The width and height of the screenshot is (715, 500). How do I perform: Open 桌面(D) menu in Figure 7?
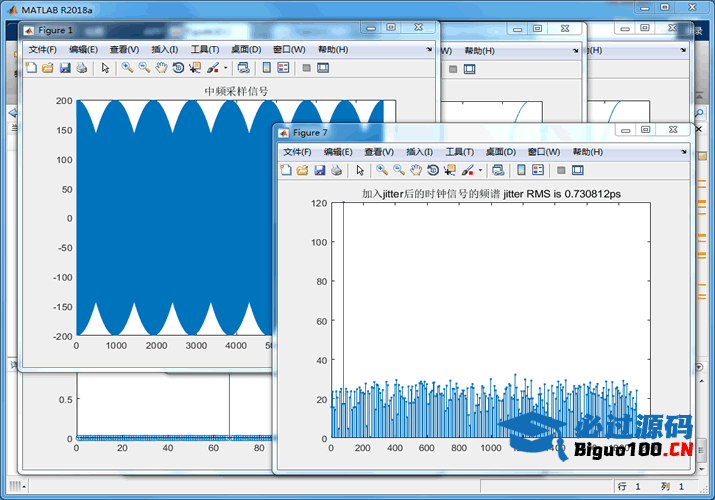click(x=501, y=152)
